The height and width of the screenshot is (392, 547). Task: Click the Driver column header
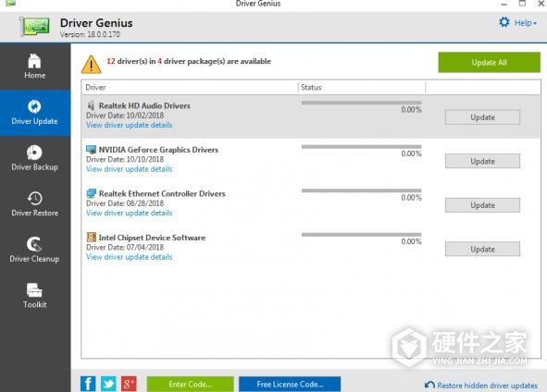click(190, 87)
